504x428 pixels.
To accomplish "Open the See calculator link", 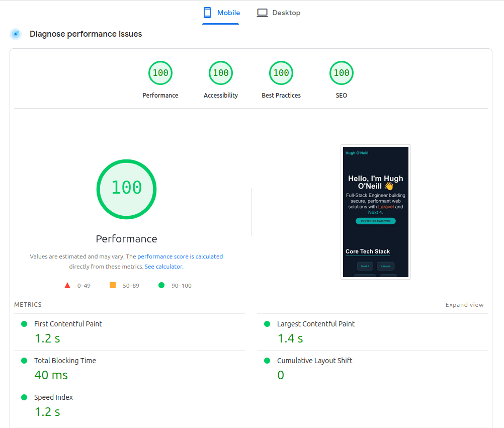I will (x=163, y=266).
